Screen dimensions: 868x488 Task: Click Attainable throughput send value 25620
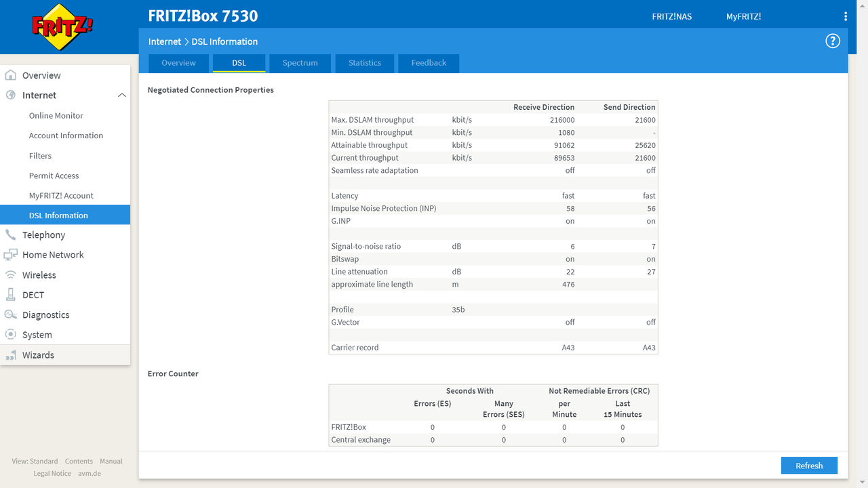click(645, 145)
